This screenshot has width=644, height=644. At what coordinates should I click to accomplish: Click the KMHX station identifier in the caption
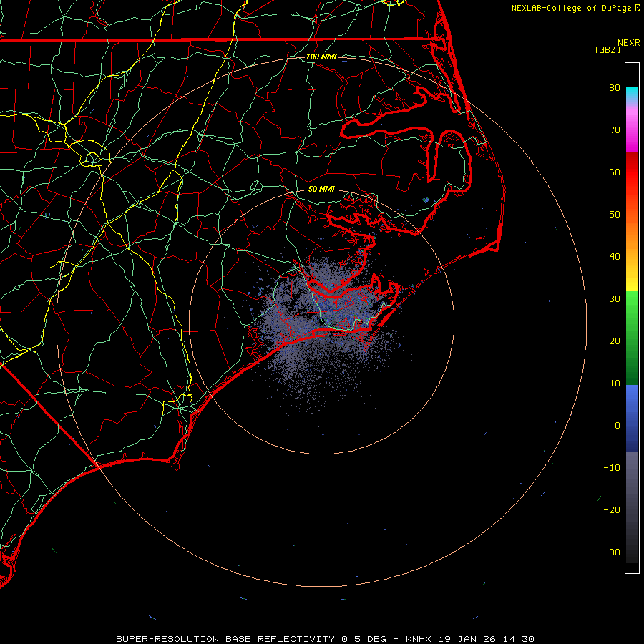418,639
